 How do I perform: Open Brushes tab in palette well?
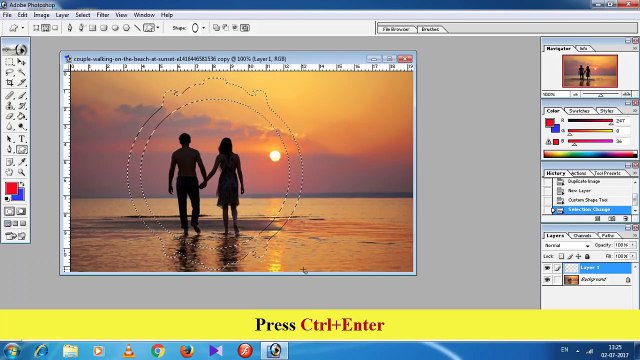[430, 29]
